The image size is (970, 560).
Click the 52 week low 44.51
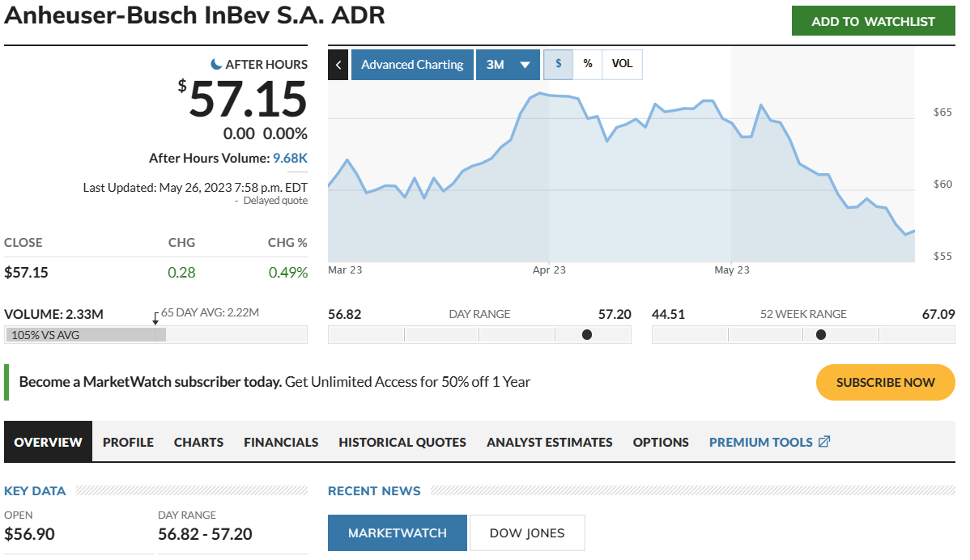coord(668,314)
